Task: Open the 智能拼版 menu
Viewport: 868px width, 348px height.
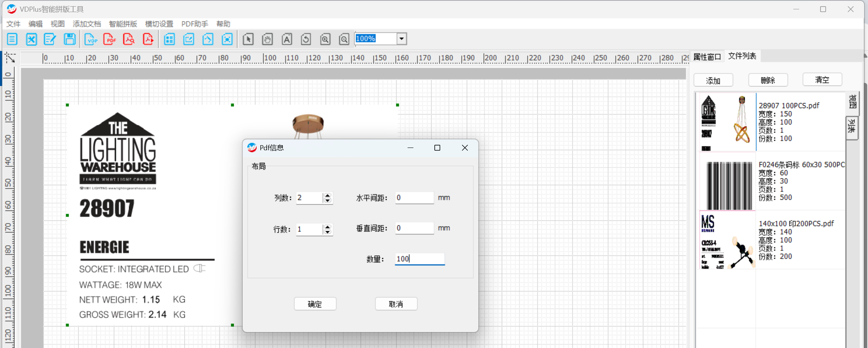Action: coord(123,24)
